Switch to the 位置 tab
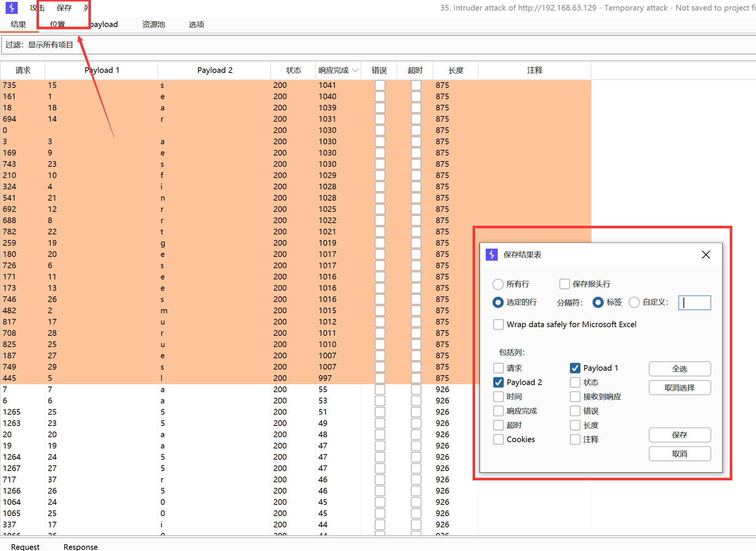756x551 pixels. pyautogui.click(x=58, y=24)
